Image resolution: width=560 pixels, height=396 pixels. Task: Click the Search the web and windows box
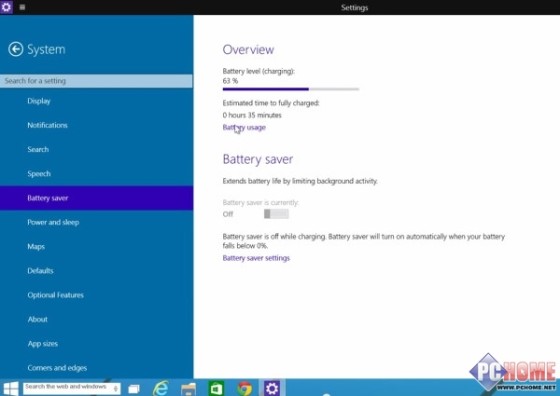pos(72,388)
